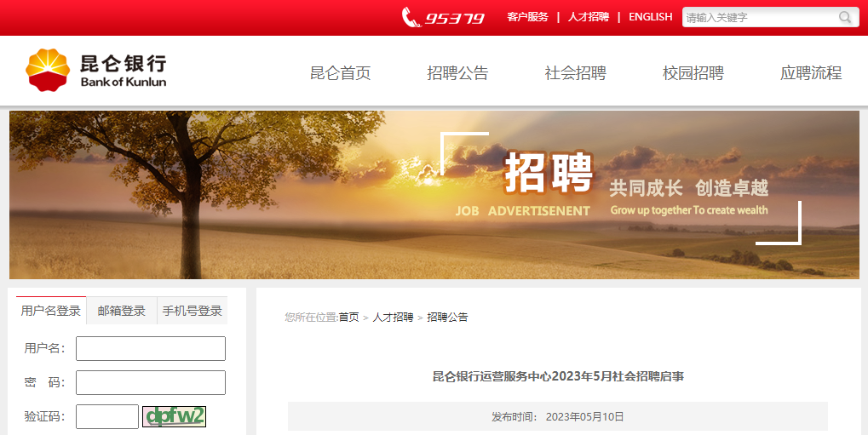Go to 昆仑首页 in the navigation
Viewport: 868px width, 435px height.
pos(341,73)
